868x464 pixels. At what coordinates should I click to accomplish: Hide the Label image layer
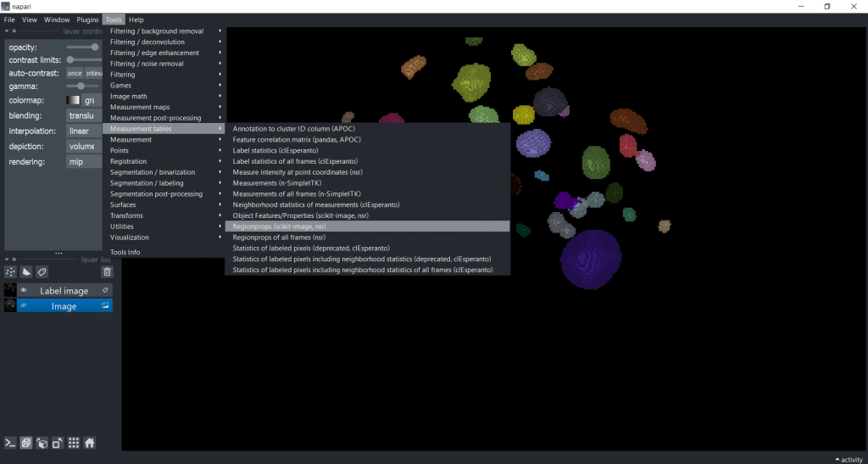[x=24, y=290]
